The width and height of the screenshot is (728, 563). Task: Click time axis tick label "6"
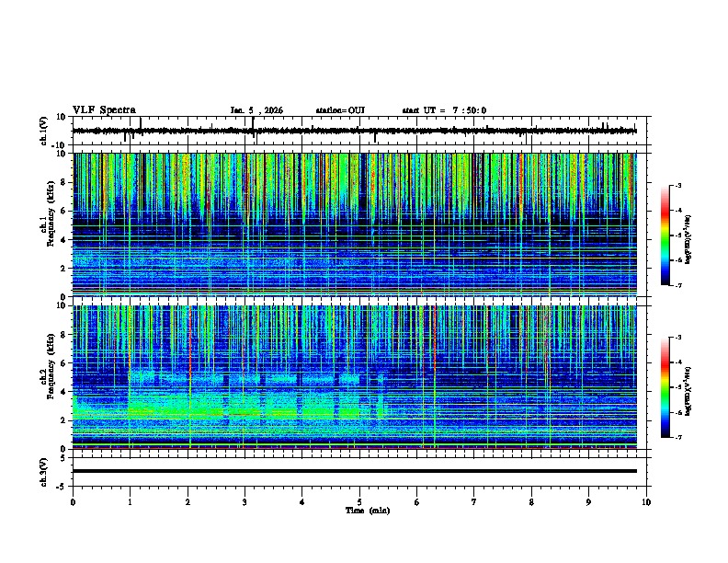pos(417,502)
